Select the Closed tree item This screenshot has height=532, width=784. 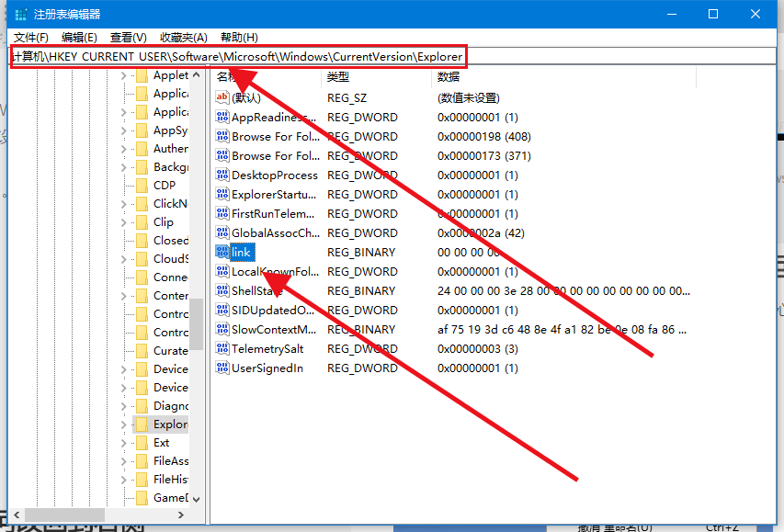(171, 241)
